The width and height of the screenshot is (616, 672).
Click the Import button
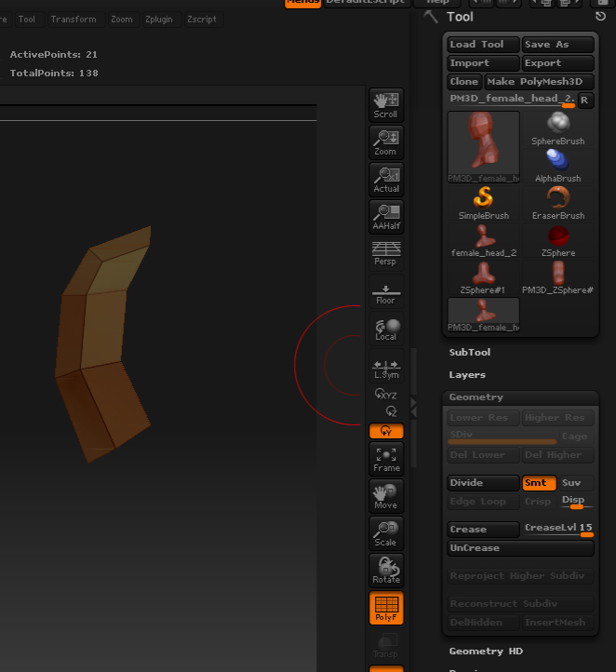point(483,63)
